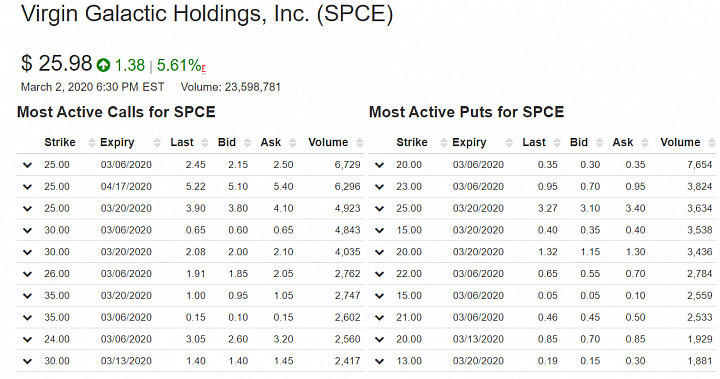Expand the 23.00 put row chevron
This screenshot has width=720, height=379.
coord(379,187)
